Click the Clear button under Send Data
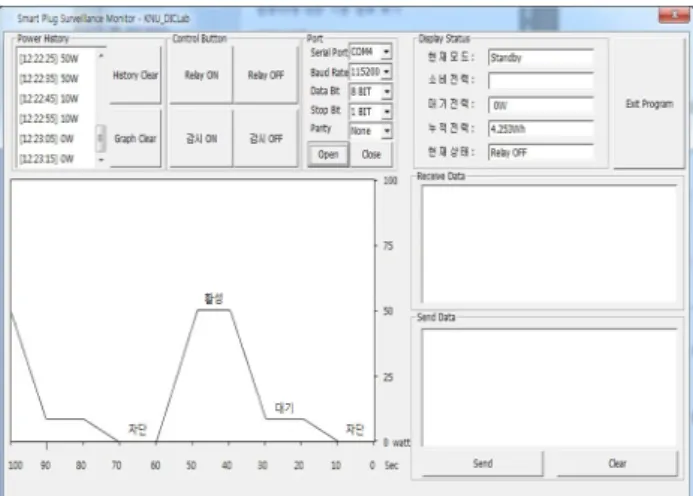 click(617, 463)
